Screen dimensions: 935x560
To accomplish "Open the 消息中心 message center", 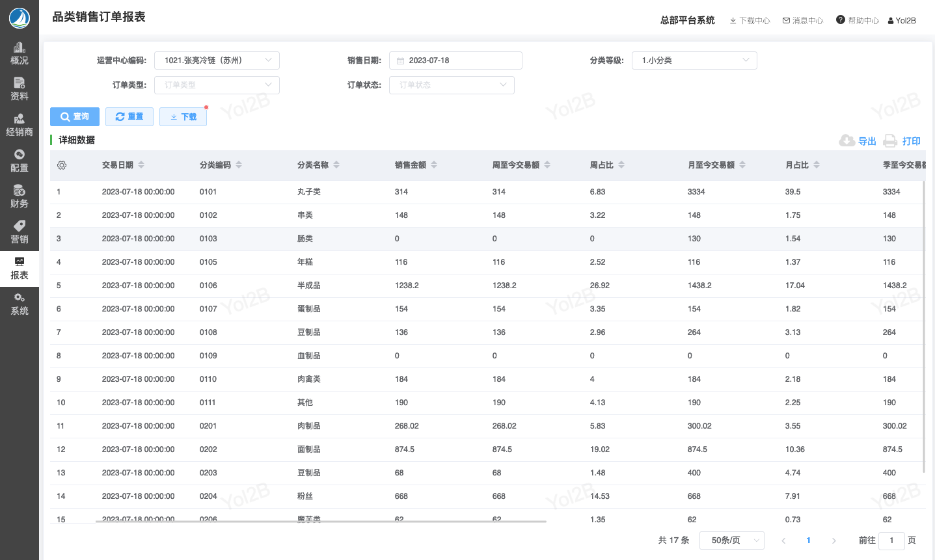I will (803, 20).
